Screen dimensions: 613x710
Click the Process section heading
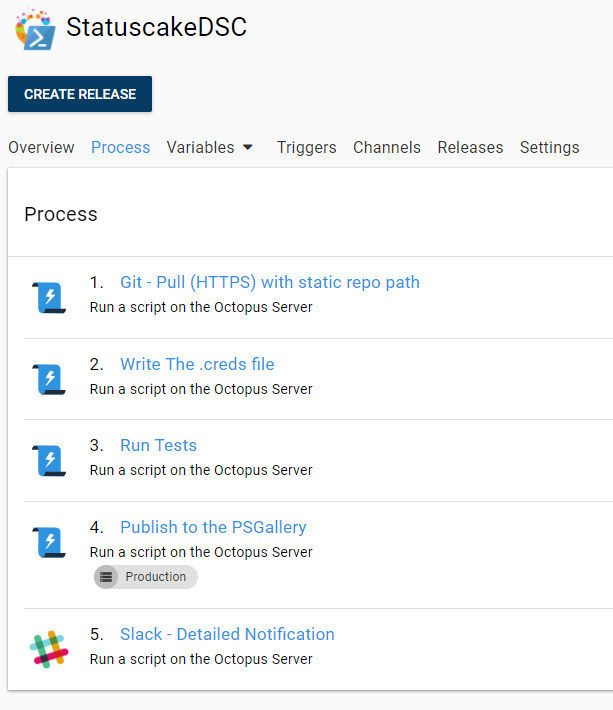point(61,214)
